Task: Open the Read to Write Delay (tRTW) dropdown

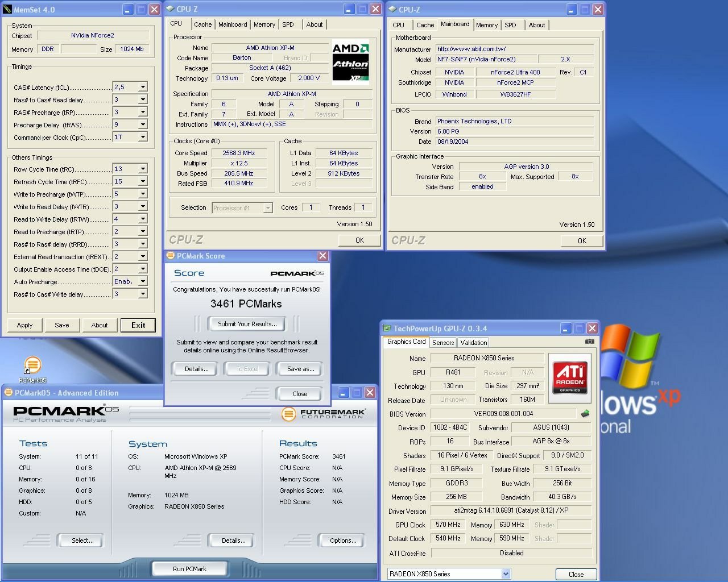Action: pos(143,219)
